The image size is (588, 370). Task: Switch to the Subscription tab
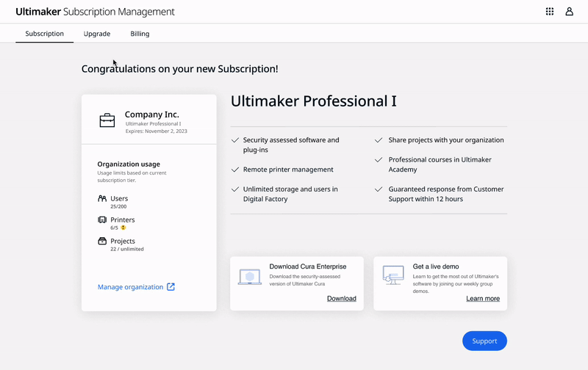44,34
